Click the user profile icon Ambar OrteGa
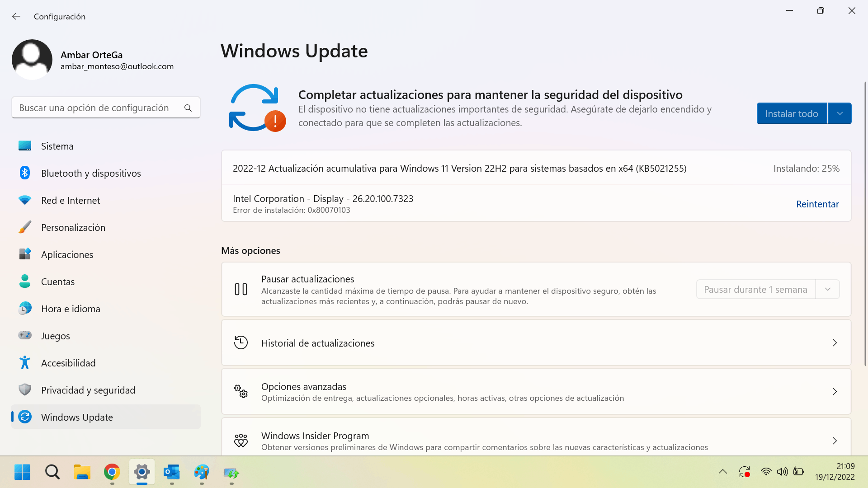This screenshot has height=488, width=868. pos(33,59)
